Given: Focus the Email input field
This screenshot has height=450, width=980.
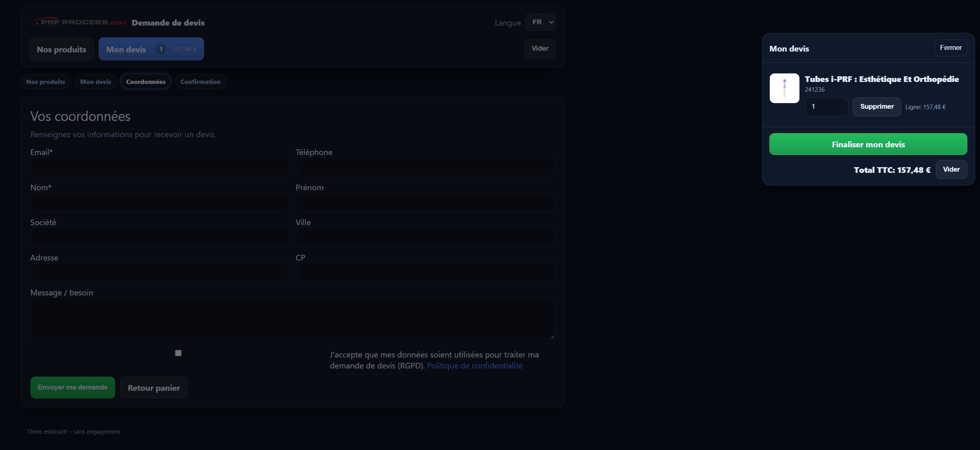Looking at the screenshot, I should tap(159, 167).
